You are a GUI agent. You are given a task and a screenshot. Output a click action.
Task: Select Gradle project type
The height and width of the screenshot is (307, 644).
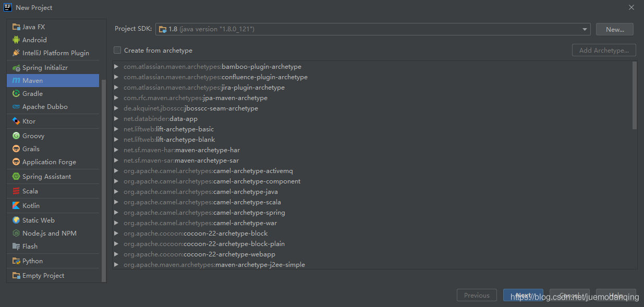(x=53, y=94)
